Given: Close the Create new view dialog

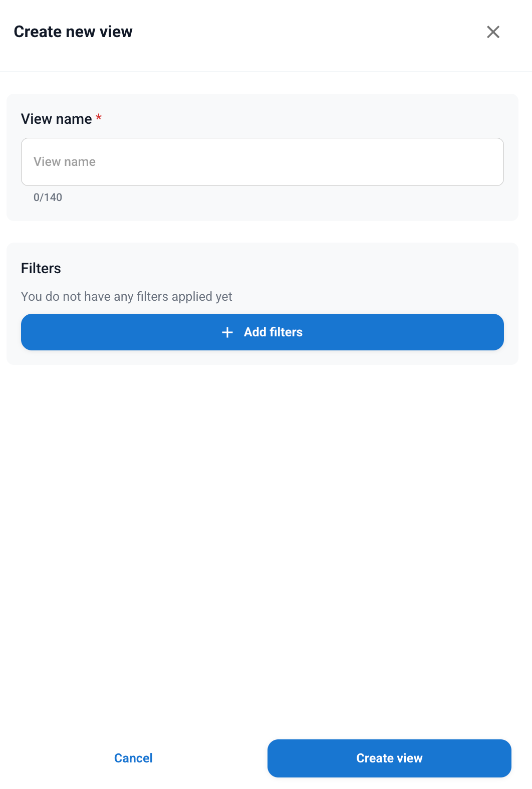Looking at the screenshot, I should coord(493,32).
